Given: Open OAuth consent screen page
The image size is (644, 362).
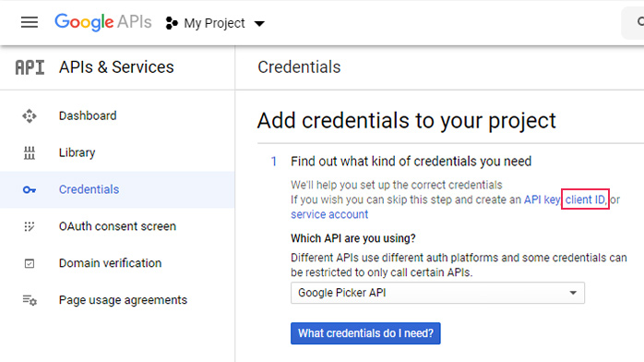Looking at the screenshot, I should (x=117, y=226).
